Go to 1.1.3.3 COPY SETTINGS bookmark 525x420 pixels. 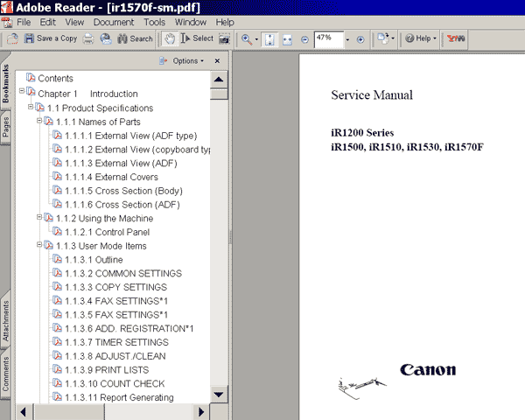(115, 287)
